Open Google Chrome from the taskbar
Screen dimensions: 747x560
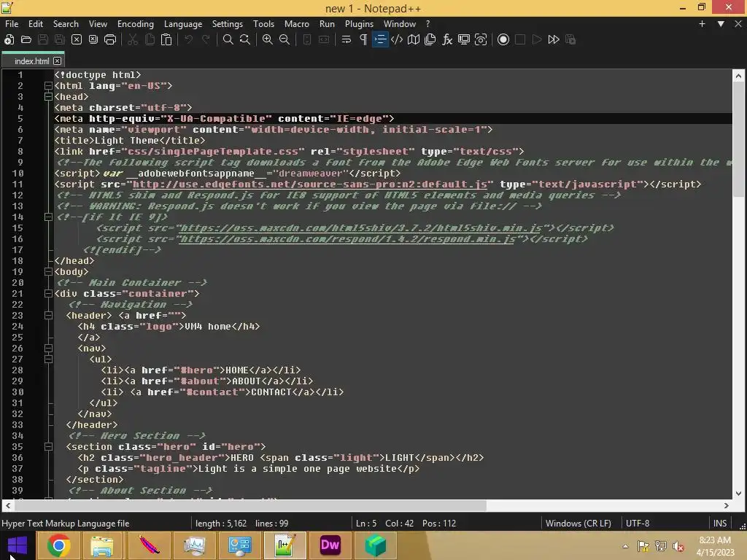pos(58,545)
